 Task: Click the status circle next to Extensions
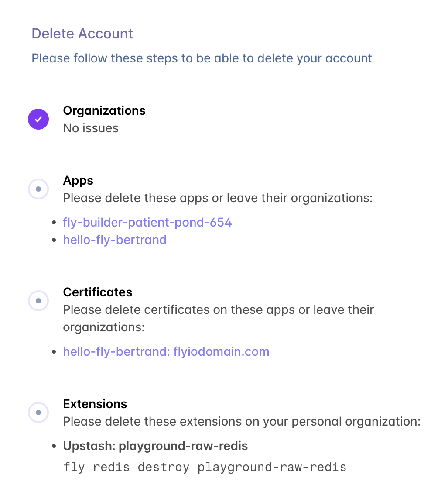click(38, 412)
